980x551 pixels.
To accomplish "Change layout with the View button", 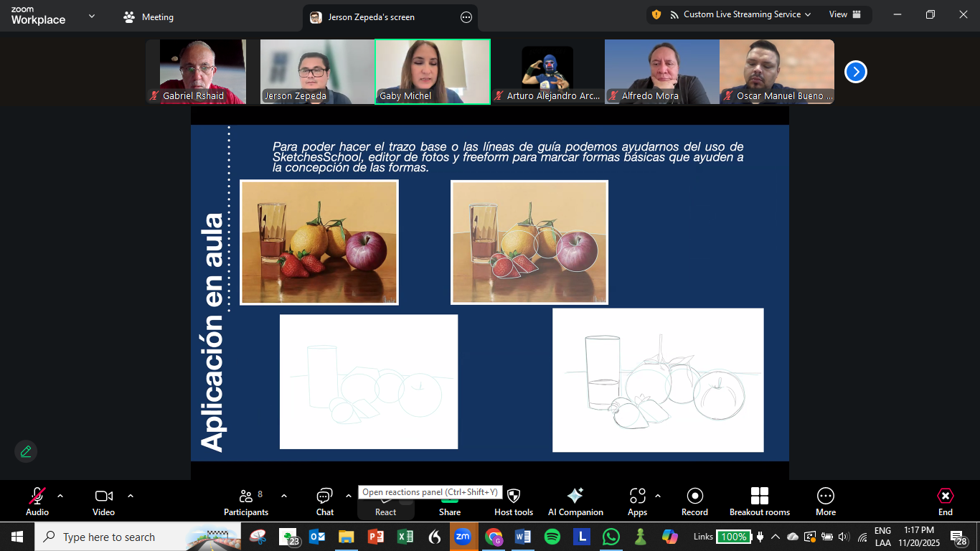I will [844, 14].
